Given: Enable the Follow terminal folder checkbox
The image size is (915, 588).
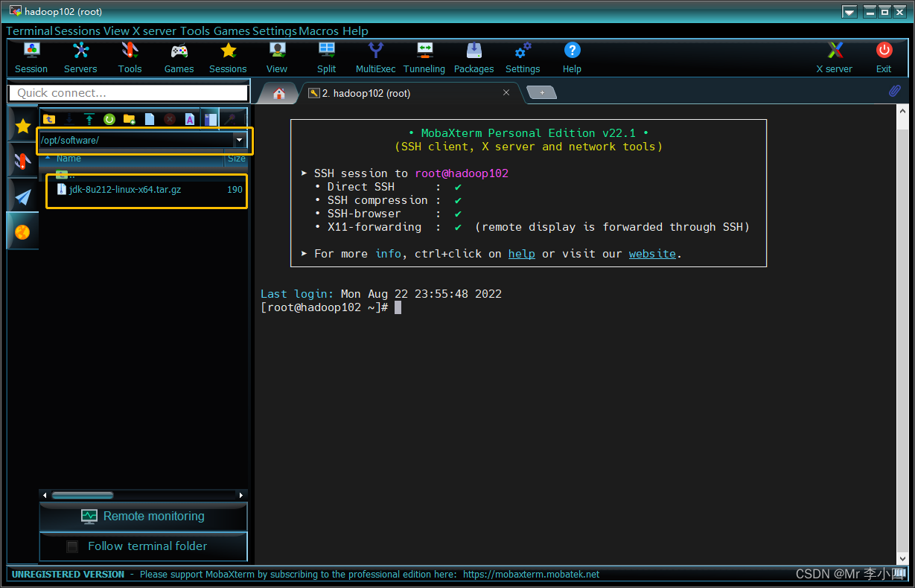Looking at the screenshot, I should tap(72, 546).
